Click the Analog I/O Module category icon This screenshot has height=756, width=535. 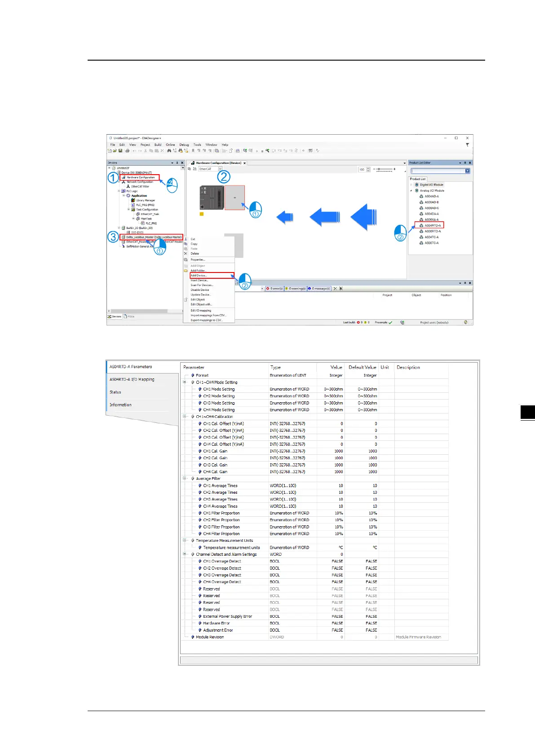click(416, 190)
